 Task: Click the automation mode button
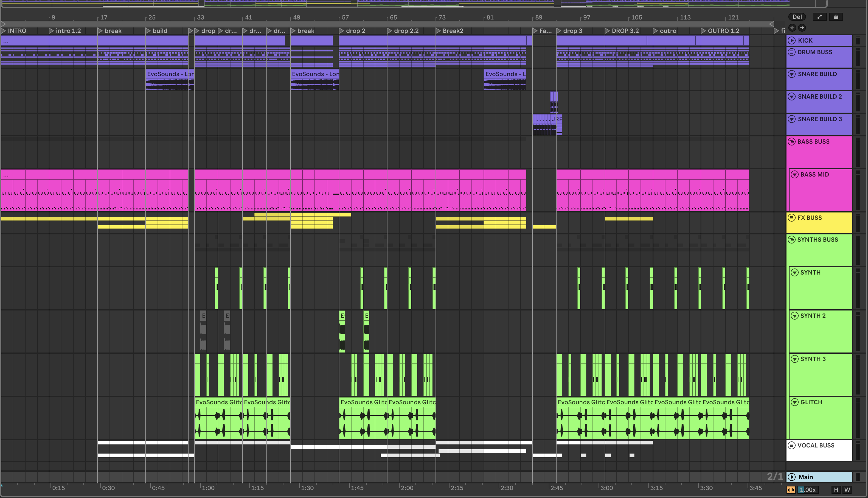pos(819,17)
